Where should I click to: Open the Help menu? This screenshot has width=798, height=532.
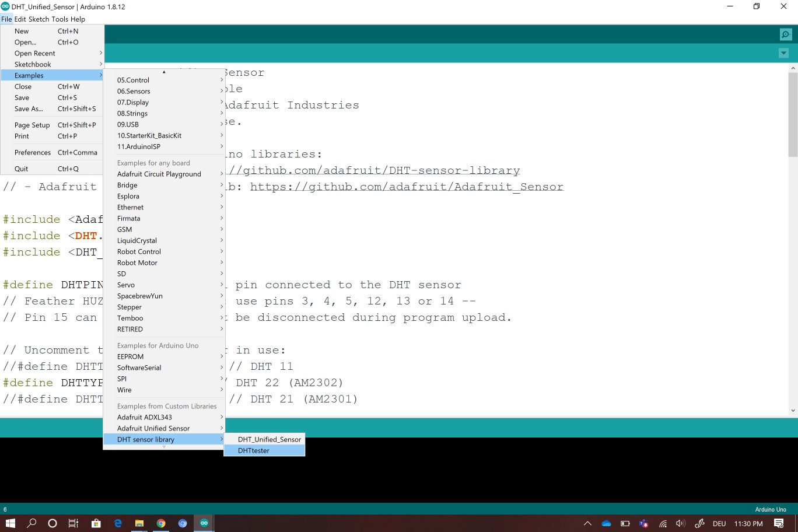pos(78,19)
